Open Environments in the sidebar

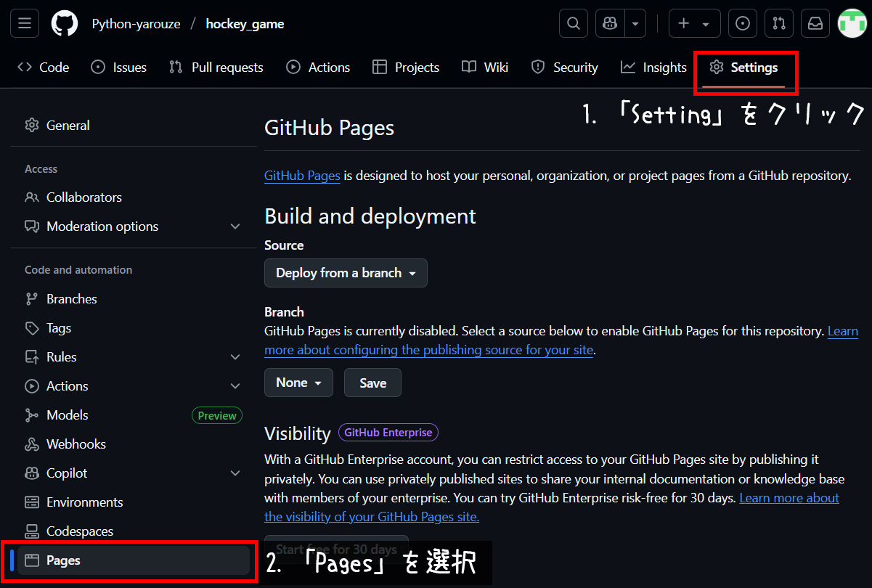pos(134,502)
